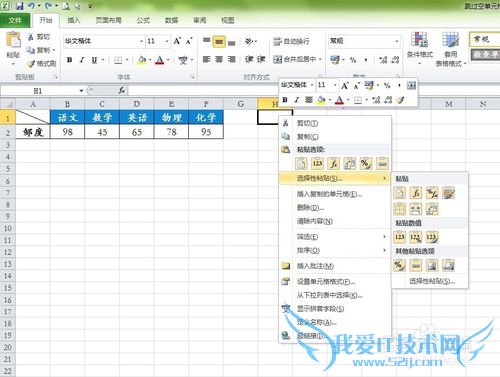Switch to the Data tab (数据)

(x=171, y=20)
